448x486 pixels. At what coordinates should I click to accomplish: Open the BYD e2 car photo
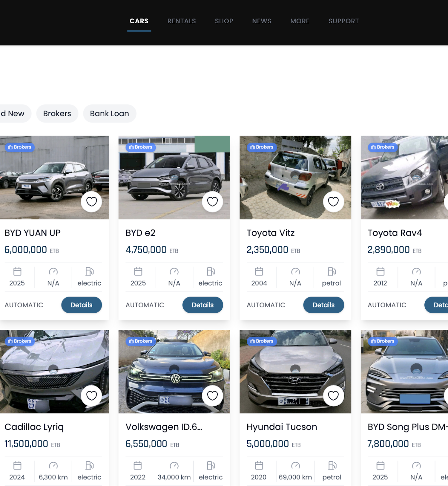click(174, 178)
